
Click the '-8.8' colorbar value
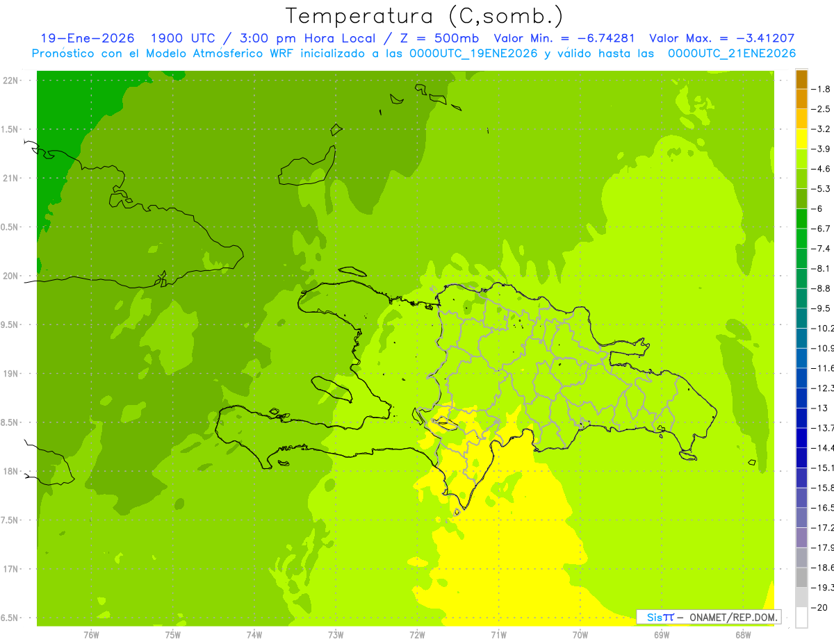[821, 288]
